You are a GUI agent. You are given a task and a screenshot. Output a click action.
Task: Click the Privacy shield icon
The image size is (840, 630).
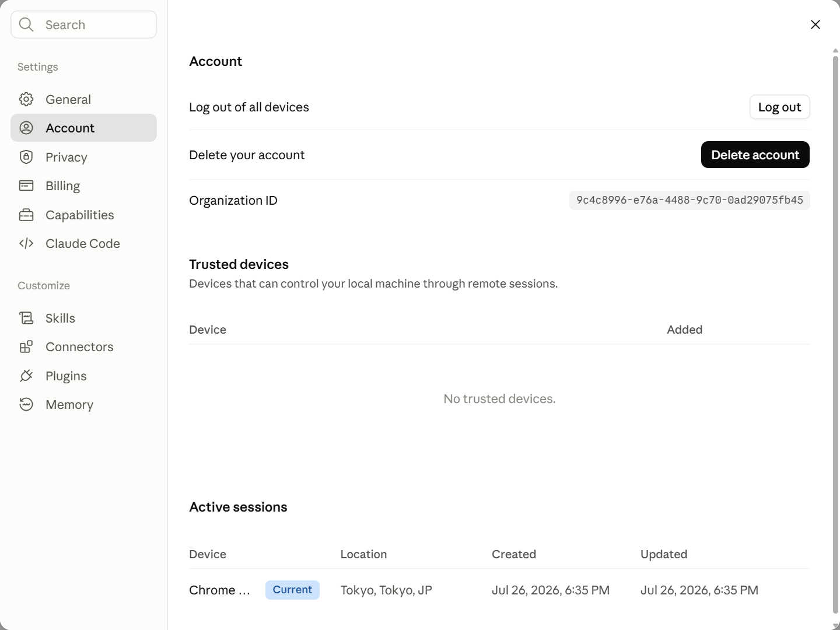pyautogui.click(x=26, y=157)
